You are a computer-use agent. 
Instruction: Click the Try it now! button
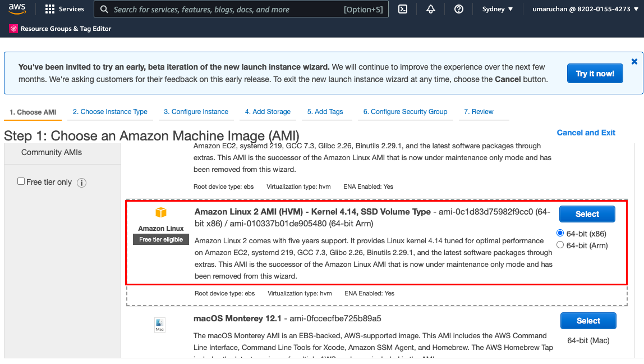coord(595,74)
